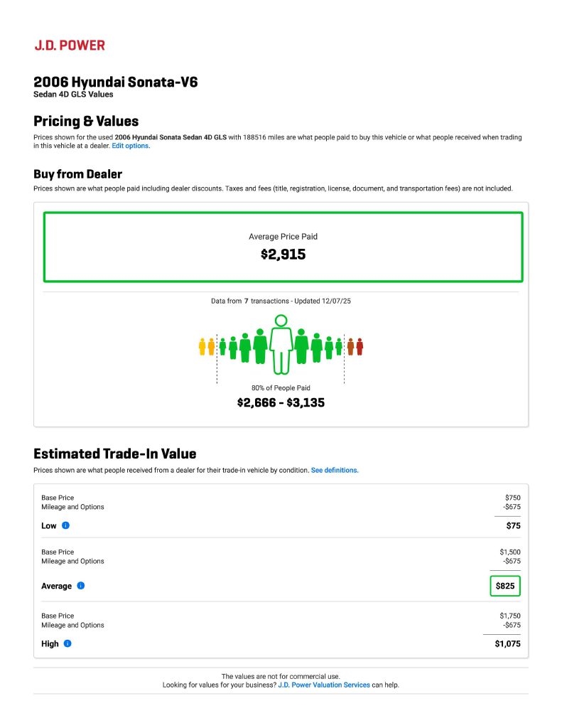Follow the See definitions link
The width and height of the screenshot is (562, 728).
(335, 471)
